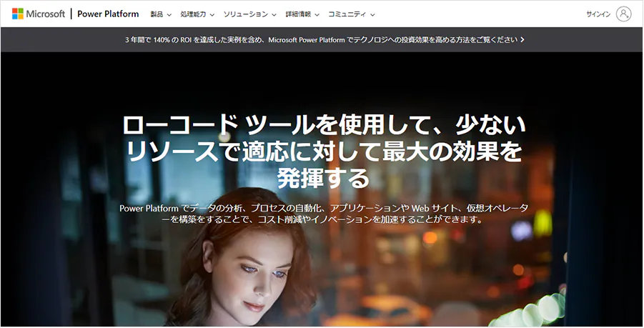This screenshot has width=644, height=328.
Task: Click the Power Platform description paragraph
Action: coord(324,214)
